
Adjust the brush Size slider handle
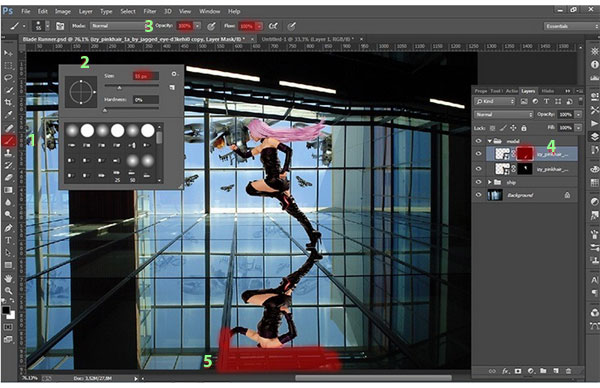(119, 88)
